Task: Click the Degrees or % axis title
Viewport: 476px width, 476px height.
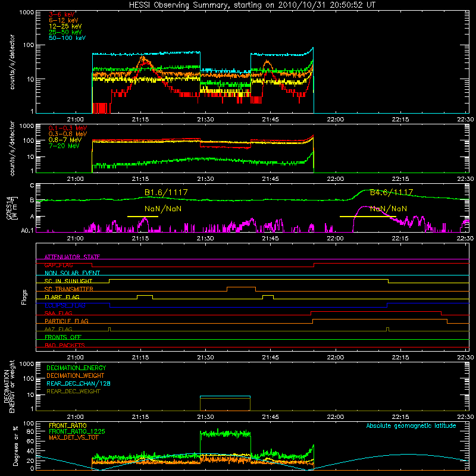Action: point(15,446)
